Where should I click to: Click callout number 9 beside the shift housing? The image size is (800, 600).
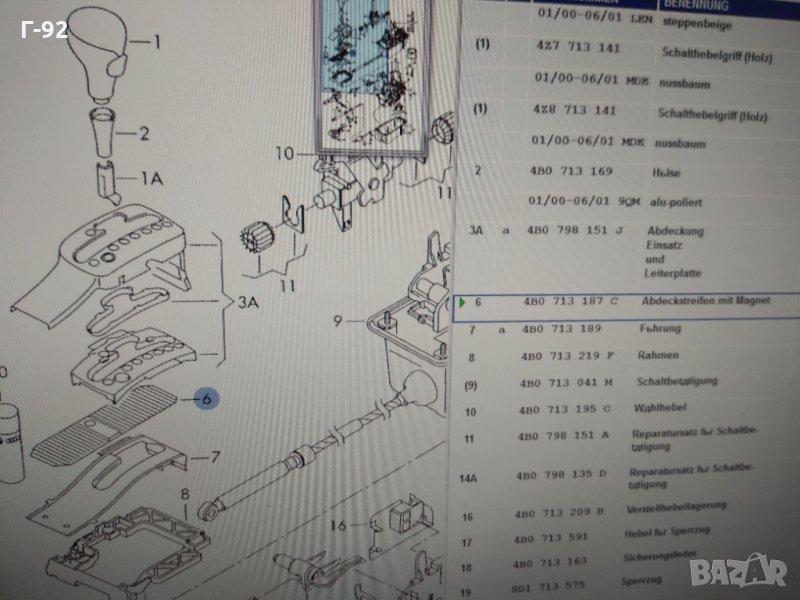tap(338, 321)
